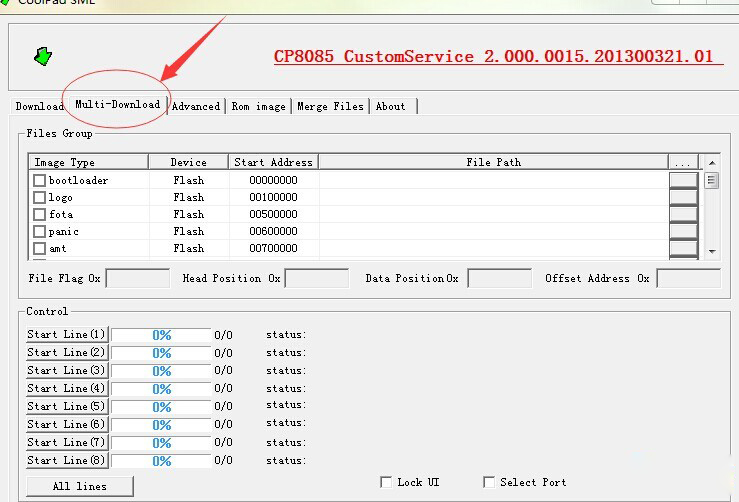
Task: Click the Start Line (7) button
Action: pos(67,442)
